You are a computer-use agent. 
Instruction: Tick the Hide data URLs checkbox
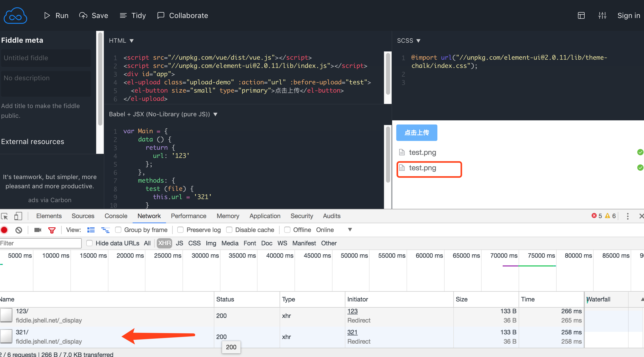click(89, 243)
